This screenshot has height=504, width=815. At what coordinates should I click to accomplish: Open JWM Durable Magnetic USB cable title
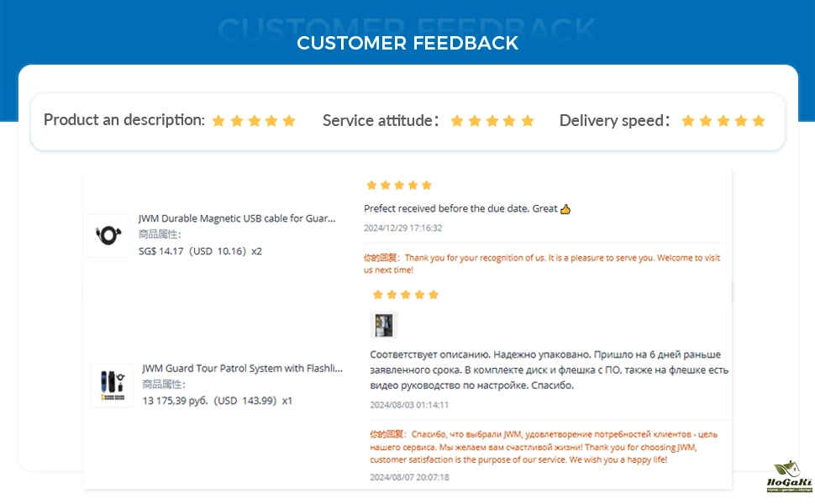click(x=237, y=218)
